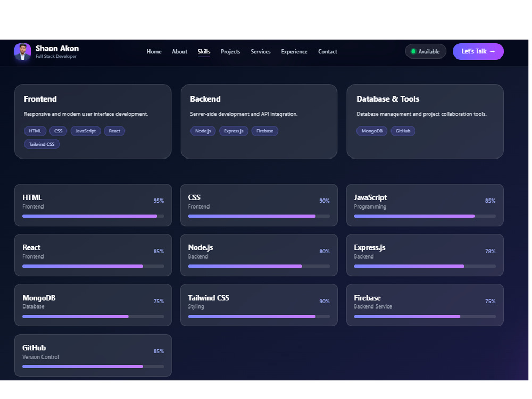532x399 pixels.
Task: Open the Services nav link
Action: coord(261,52)
